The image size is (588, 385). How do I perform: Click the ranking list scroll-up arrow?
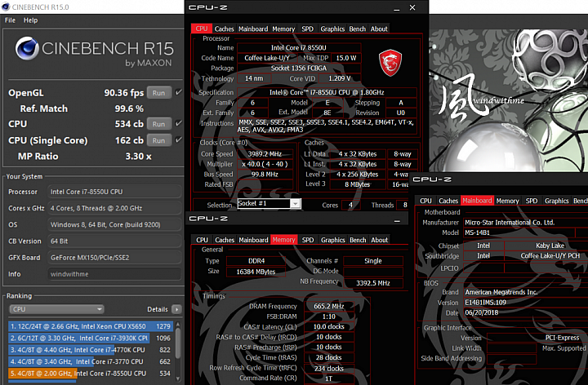[178, 325]
